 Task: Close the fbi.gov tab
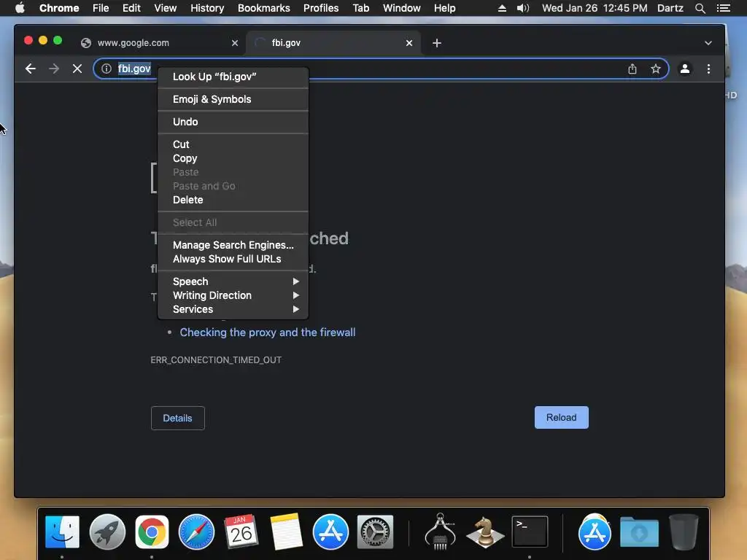coord(409,43)
